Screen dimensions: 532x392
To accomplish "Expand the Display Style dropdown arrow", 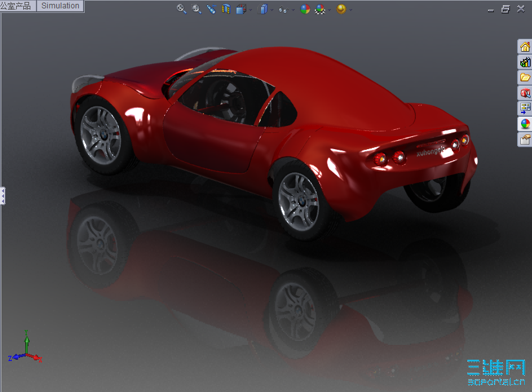I will pyautogui.click(x=272, y=10).
